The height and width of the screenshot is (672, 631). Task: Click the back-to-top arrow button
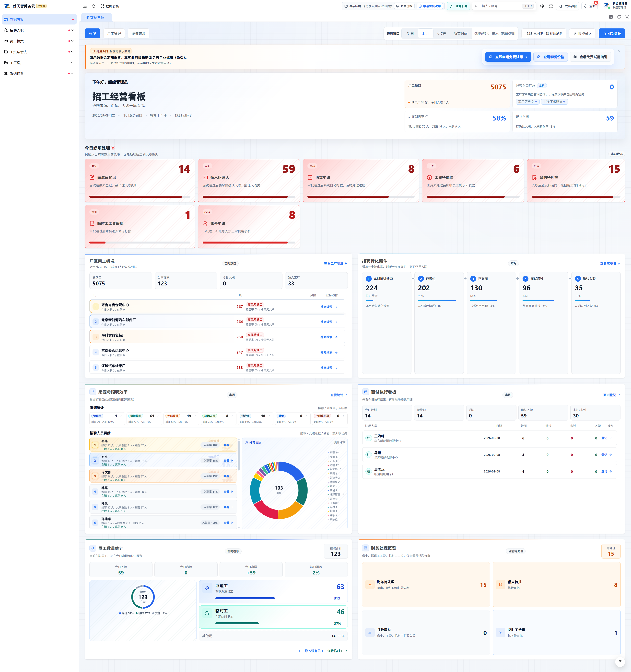(620, 661)
